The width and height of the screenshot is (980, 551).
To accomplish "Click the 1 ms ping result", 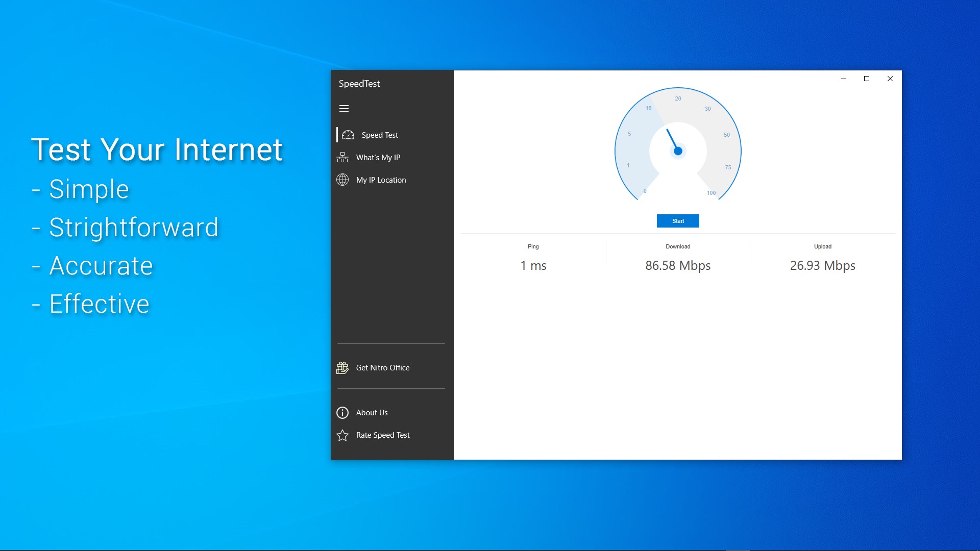I will click(x=533, y=266).
